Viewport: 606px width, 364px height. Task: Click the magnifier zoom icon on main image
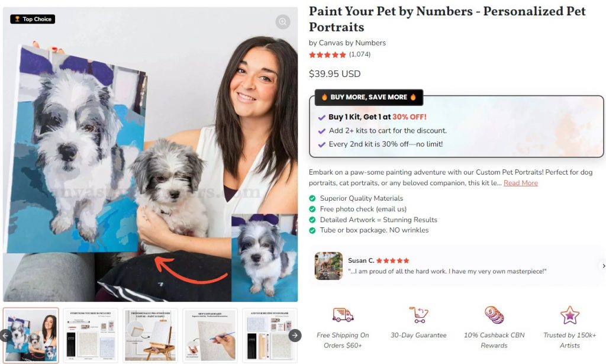point(283,21)
